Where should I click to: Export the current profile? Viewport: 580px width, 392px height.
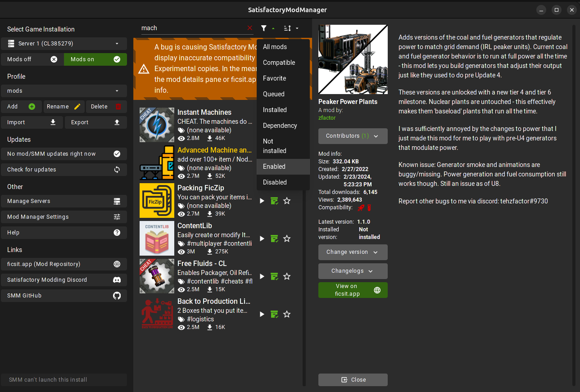(x=96, y=122)
